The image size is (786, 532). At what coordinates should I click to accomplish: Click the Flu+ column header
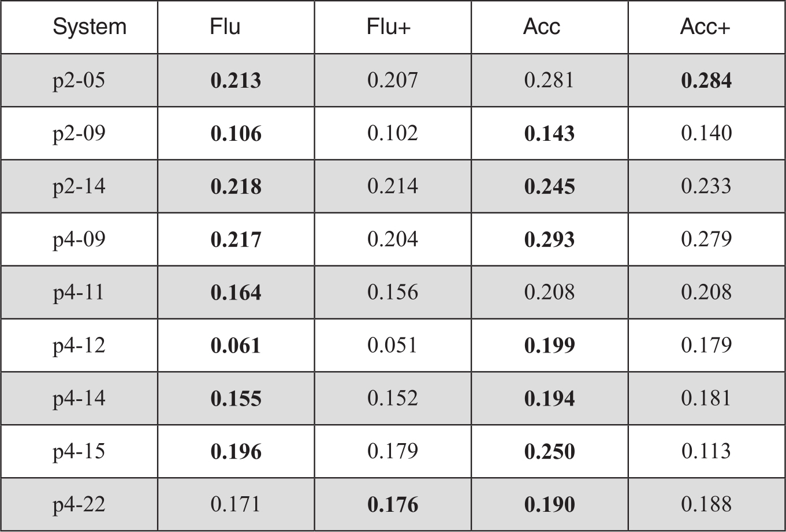(389, 27)
